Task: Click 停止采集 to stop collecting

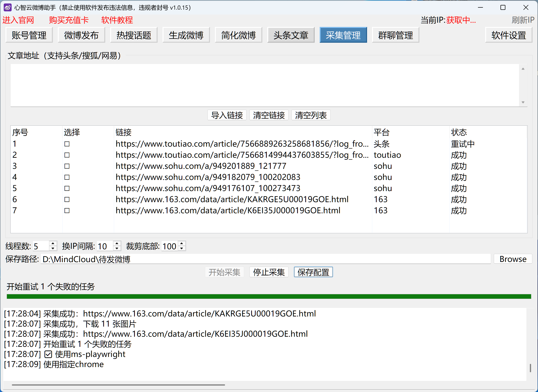Action: 269,272
